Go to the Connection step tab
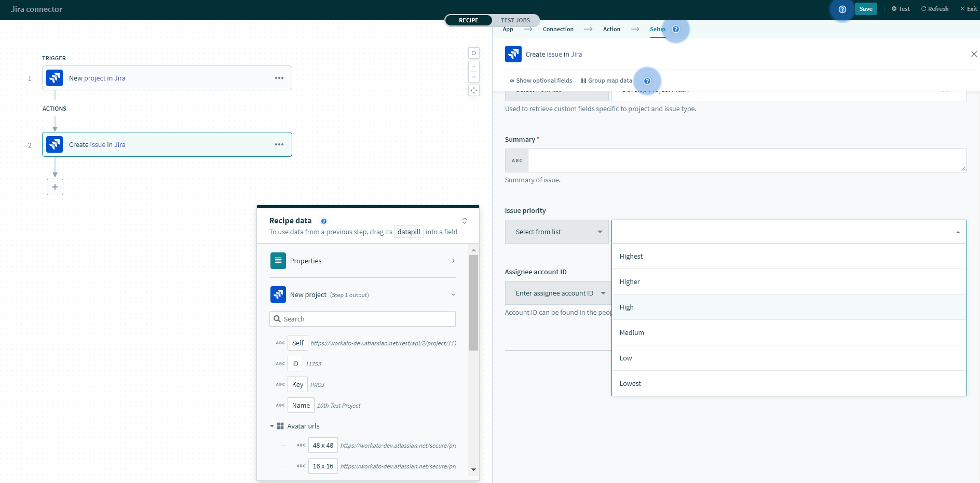The height and width of the screenshot is (483, 980). click(558, 29)
